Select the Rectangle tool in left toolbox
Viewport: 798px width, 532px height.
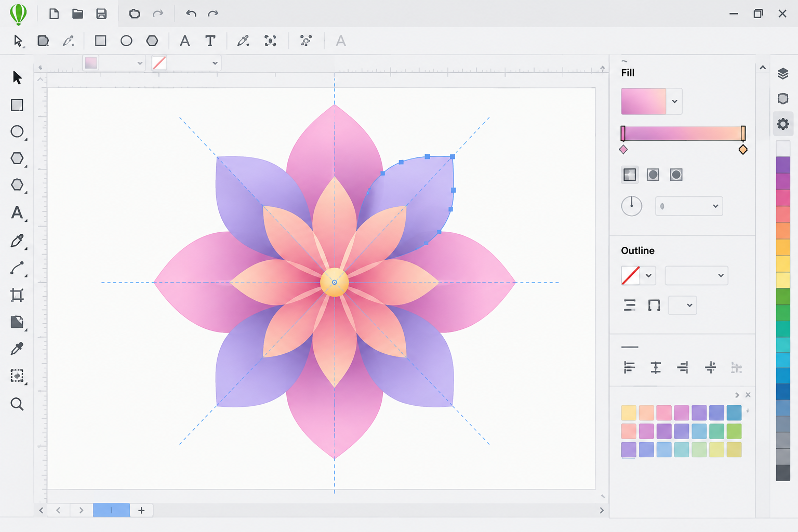(x=17, y=105)
